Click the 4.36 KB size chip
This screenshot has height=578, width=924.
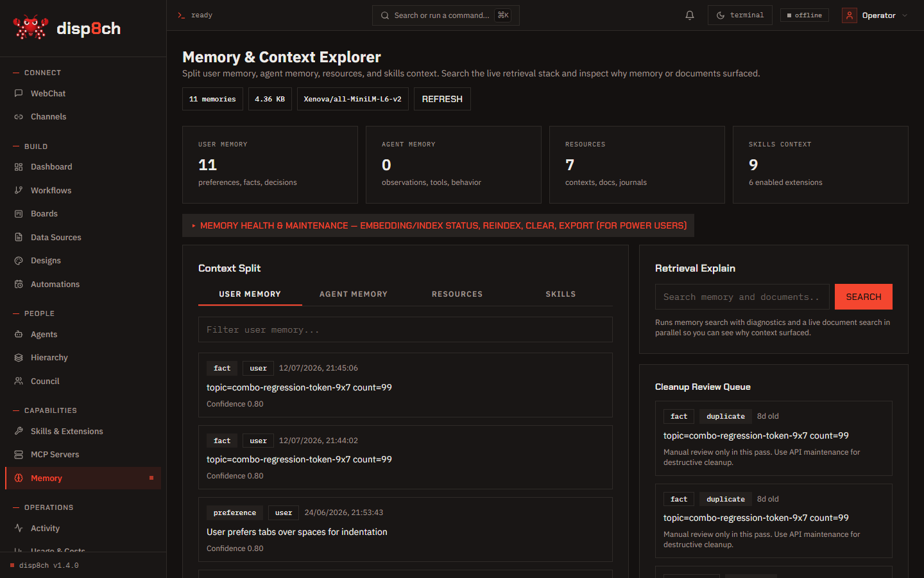pyautogui.click(x=270, y=99)
